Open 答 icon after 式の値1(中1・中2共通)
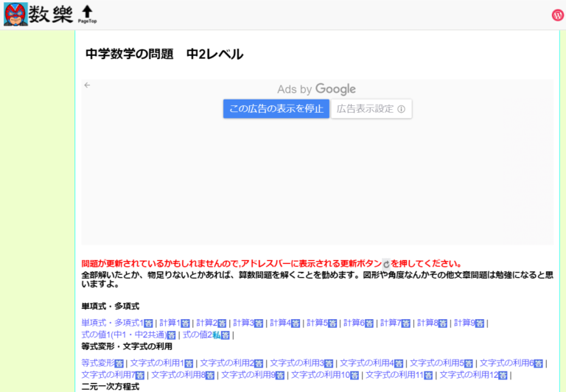Viewport: 566px width, 392px height. [172, 335]
